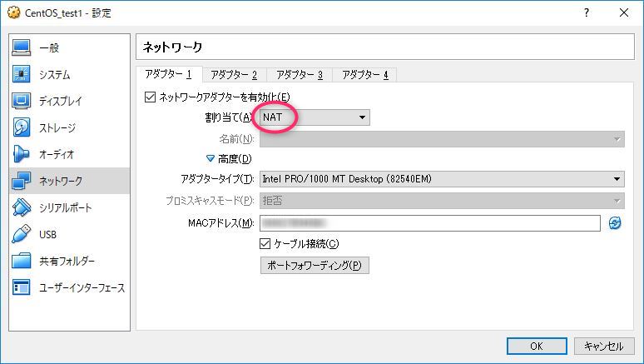Click the キャンセル button
This screenshot has width=644, height=364.
tap(604, 346)
